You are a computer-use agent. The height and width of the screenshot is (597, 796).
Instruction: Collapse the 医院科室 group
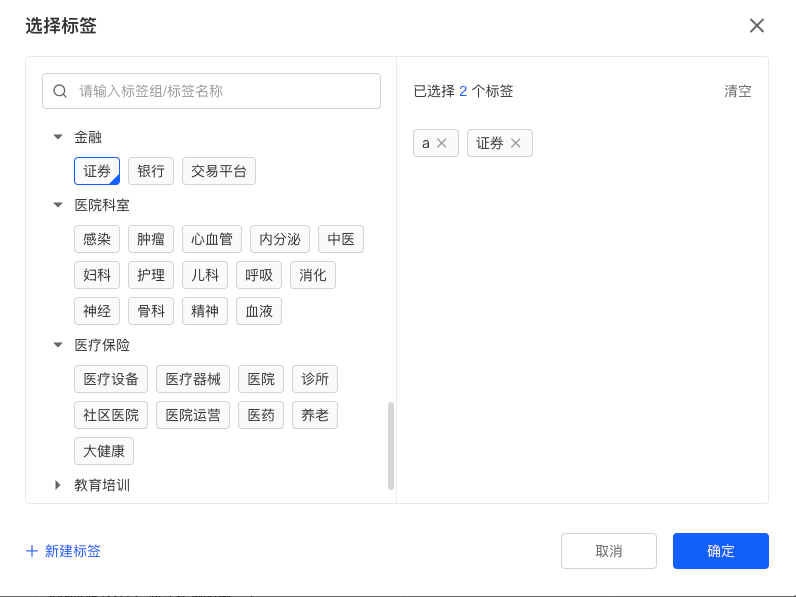pyautogui.click(x=58, y=205)
